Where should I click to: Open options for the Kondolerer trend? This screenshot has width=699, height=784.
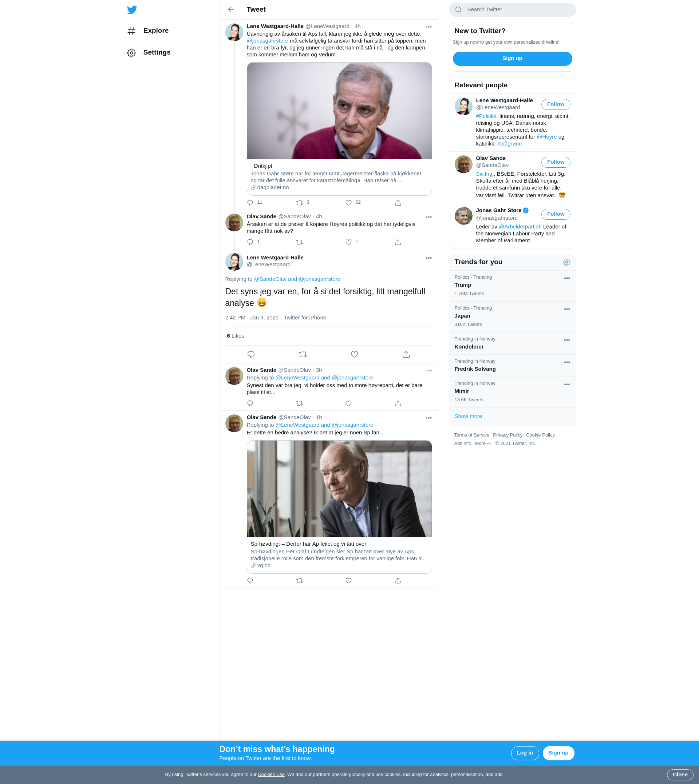[x=566, y=340]
